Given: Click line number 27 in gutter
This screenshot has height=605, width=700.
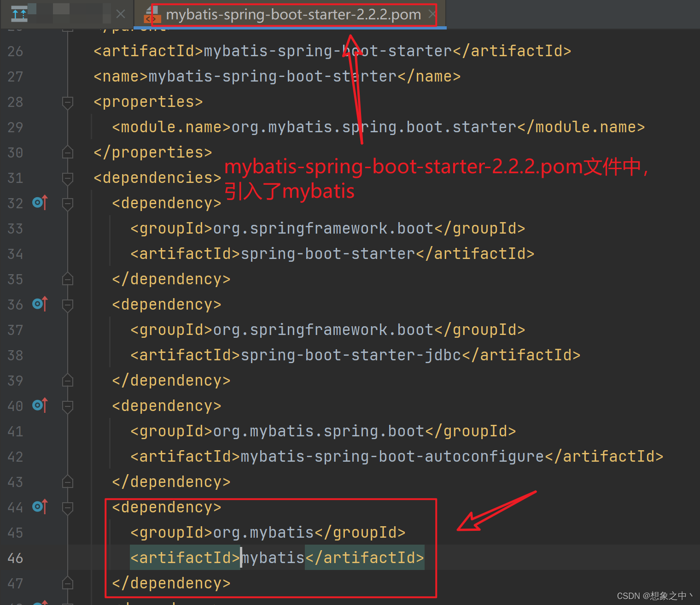Looking at the screenshot, I should tap(15, 76).
